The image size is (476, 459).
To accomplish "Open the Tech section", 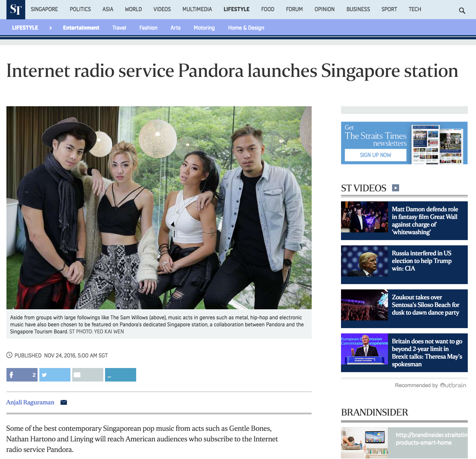I will coord(415,9).
